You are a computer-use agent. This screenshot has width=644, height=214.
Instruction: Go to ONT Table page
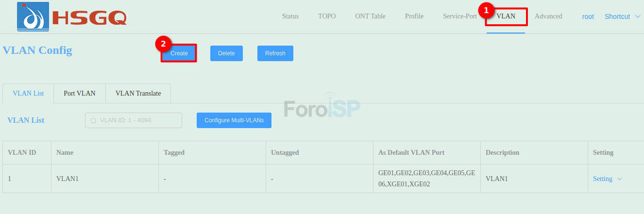370,16
